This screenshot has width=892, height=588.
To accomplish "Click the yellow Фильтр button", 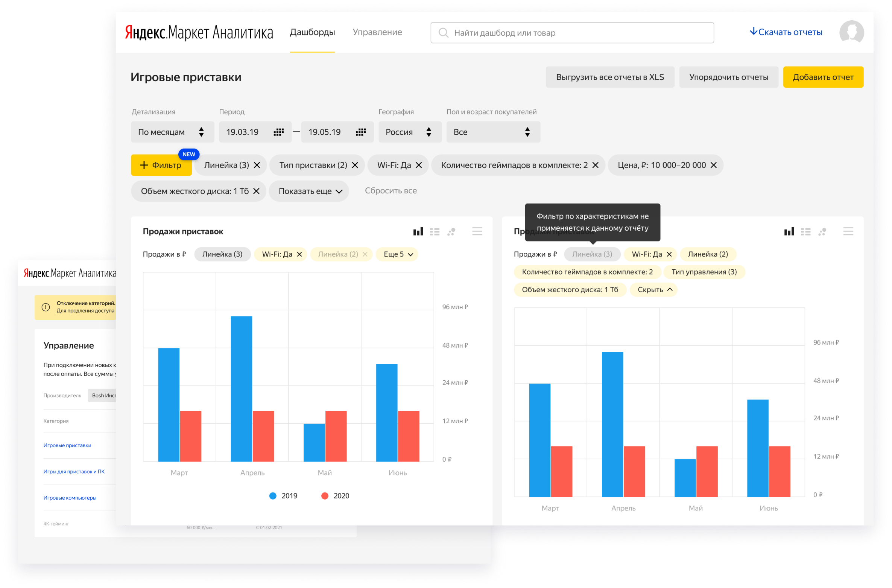I will click(x=161, y=165).
